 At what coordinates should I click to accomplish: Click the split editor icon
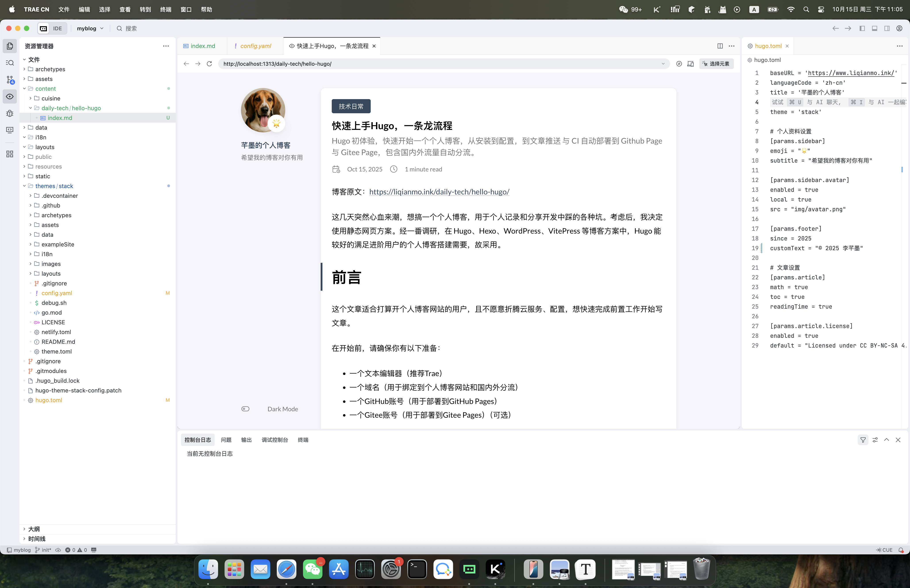click(x=720, y=46)
